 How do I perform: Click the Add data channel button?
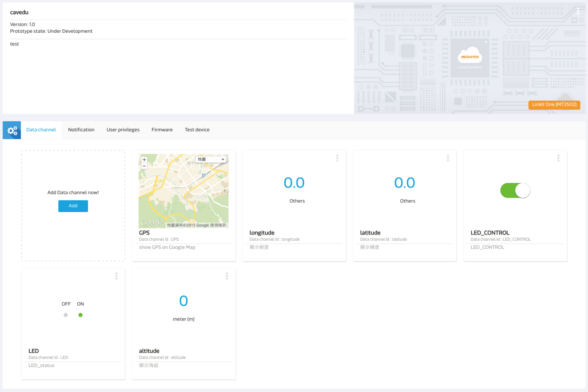(x=73, y=206)
